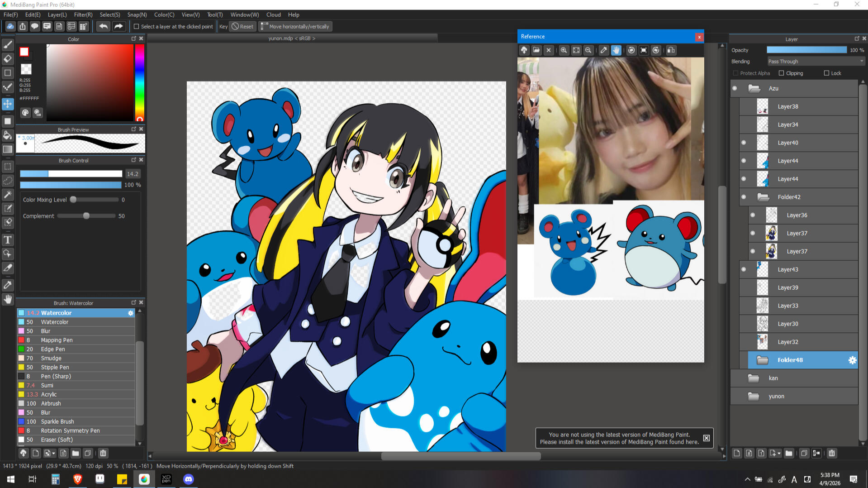Dismiss the MediBang update notification
This screenshot has height=488, width=868.
click(x=706, y=438)
